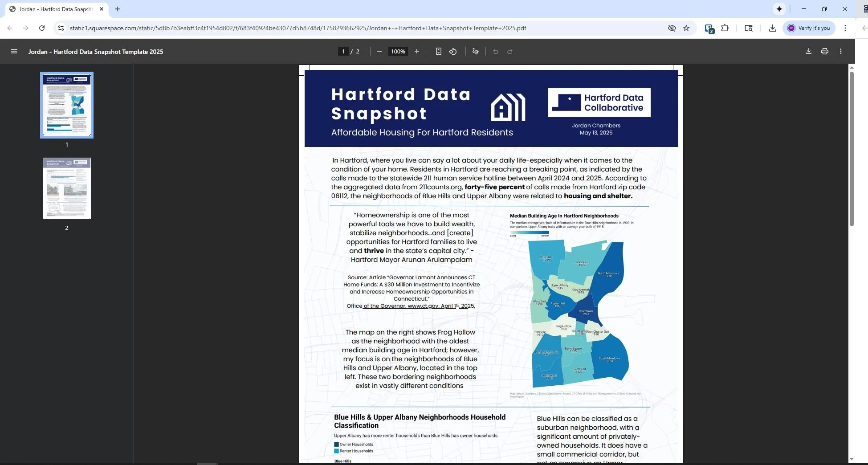Open the extension icon with badge 2
This screenshot has height=465, width=868.
709,29
